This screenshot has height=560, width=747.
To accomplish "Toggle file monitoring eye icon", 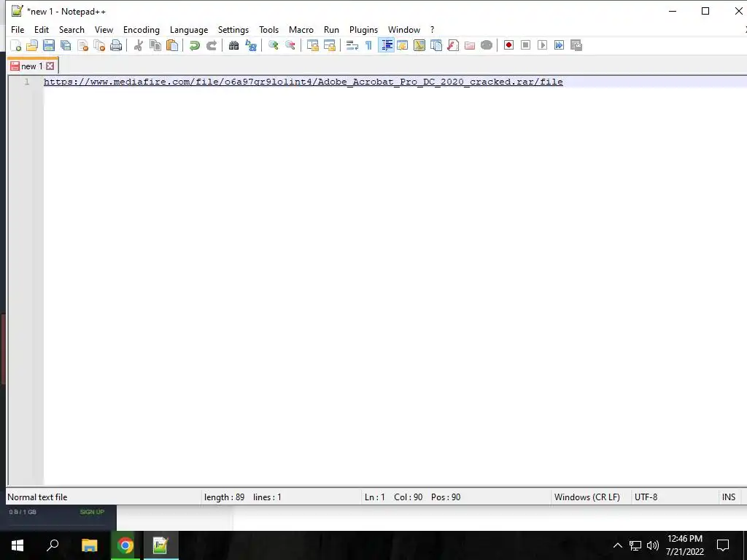I will pos(487,45).
